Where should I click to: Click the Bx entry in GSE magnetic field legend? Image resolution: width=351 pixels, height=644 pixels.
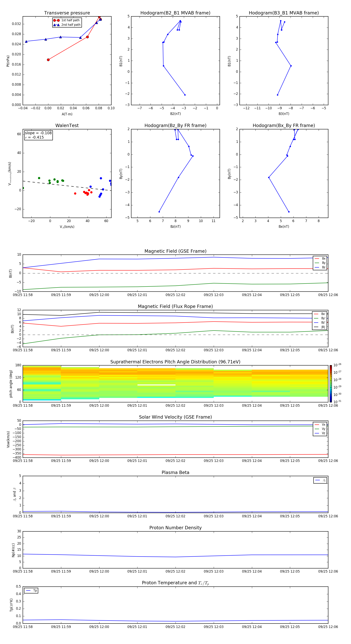[320, 259]
